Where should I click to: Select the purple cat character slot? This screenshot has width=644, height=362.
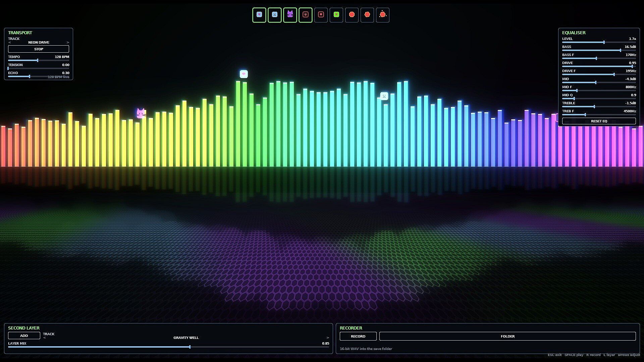click(x=290, y=15)
